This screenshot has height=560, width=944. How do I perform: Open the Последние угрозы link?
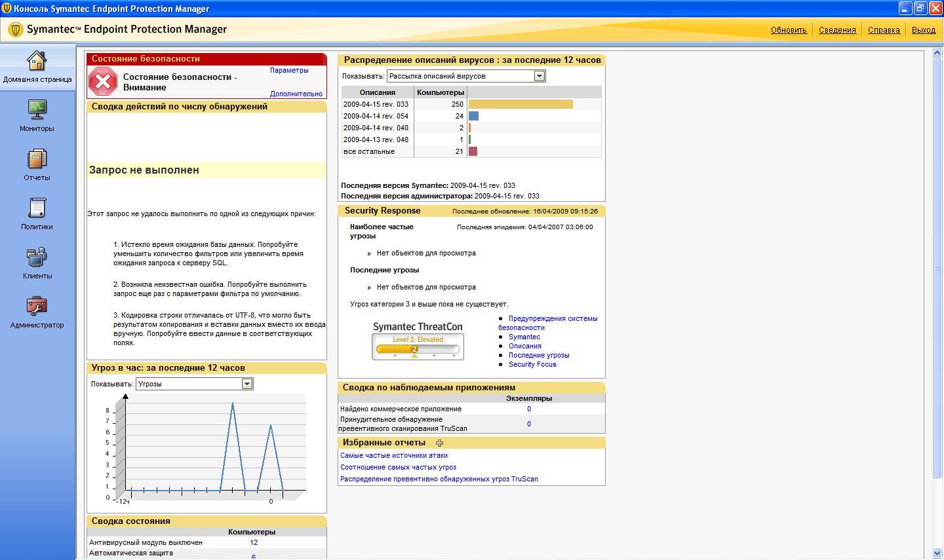click(x=539, y=355)
